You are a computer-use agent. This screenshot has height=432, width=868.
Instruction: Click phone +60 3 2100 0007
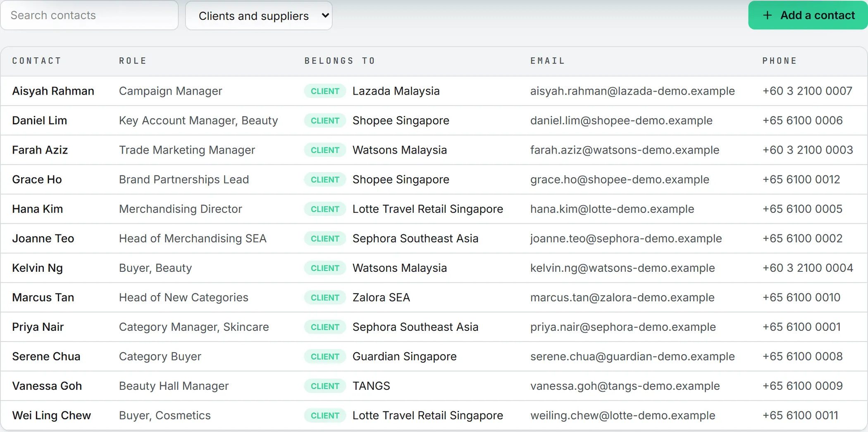click(807, 91)
